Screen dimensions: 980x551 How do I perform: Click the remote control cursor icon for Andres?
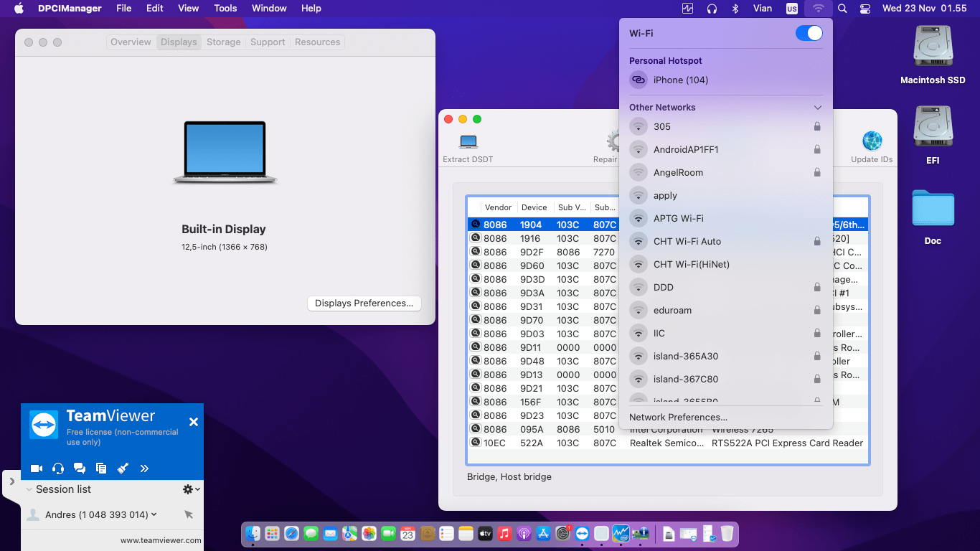click(189, 514)
